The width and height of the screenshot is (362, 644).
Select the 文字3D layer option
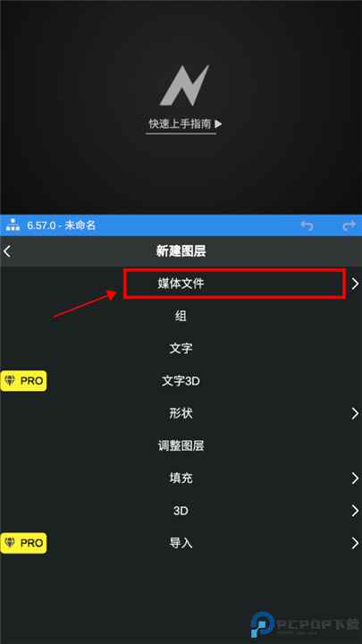click(x=181, y=381)
